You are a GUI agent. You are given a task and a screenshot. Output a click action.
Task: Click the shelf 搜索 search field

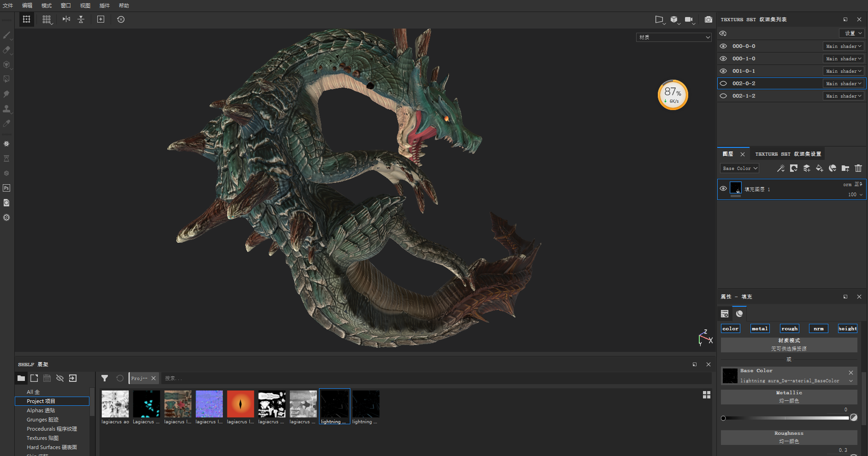point(436,378)
